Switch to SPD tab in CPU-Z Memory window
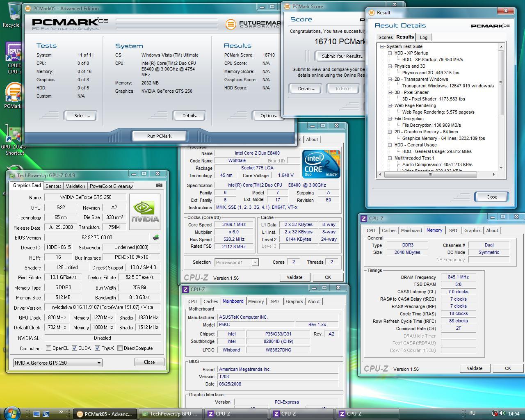 [453, 231]
